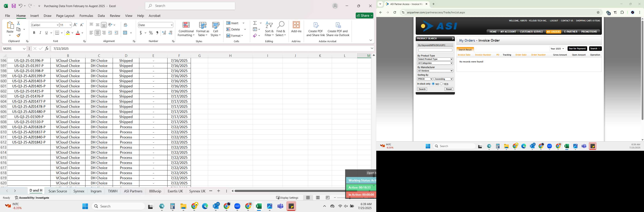Bookmark the page with star icon
The height and width of the screenshot is (212, 644).
(x=598, y=12)
